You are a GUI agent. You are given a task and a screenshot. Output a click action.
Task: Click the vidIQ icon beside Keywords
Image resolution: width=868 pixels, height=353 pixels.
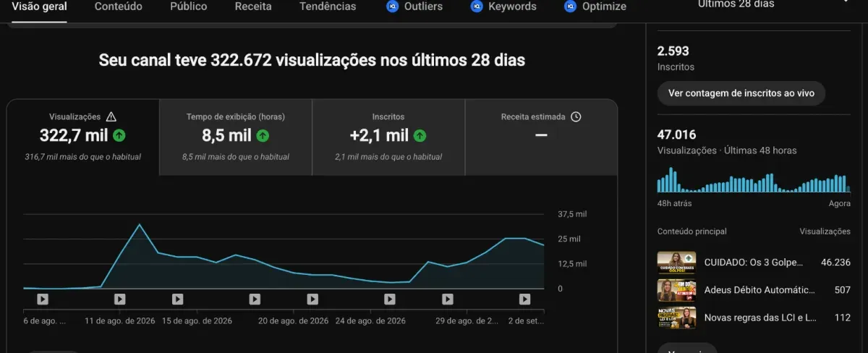476,7
